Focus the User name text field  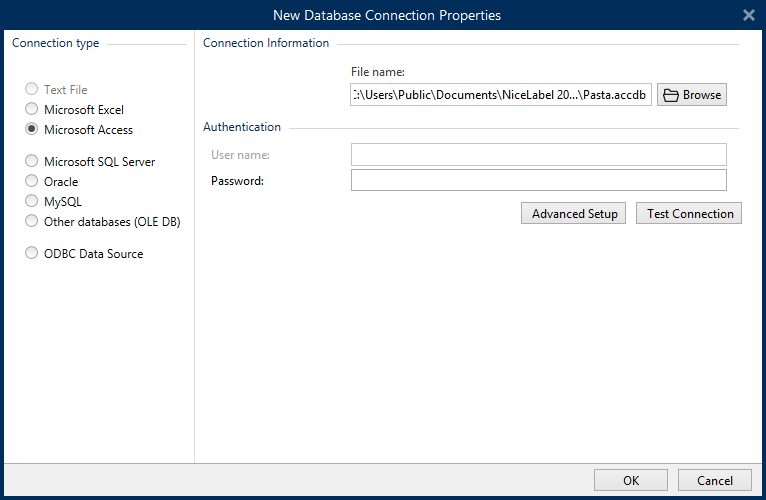538,154
